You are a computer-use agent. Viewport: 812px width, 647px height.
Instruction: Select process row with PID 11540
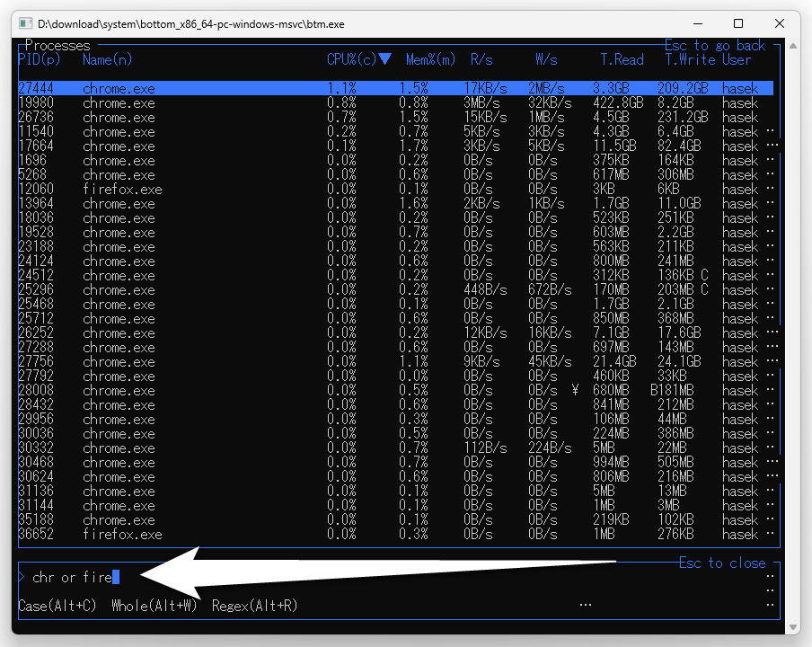pos(395,131)
